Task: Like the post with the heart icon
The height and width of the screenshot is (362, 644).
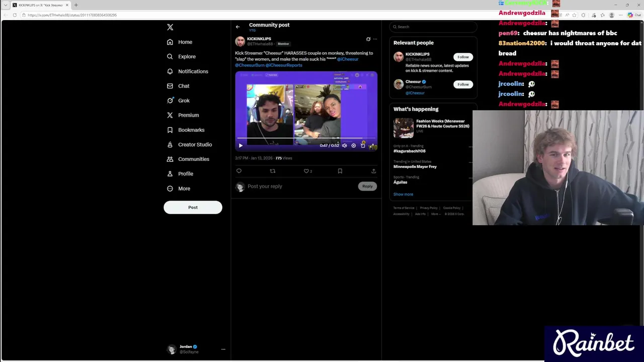Action: [x=306, y=171]
